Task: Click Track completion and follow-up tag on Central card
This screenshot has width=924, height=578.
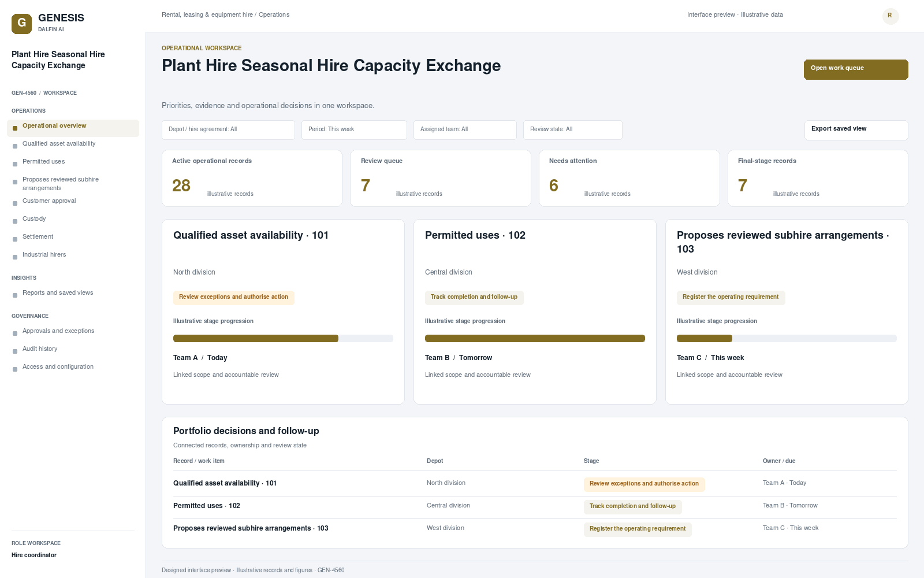Action: [x=474, y=298]
